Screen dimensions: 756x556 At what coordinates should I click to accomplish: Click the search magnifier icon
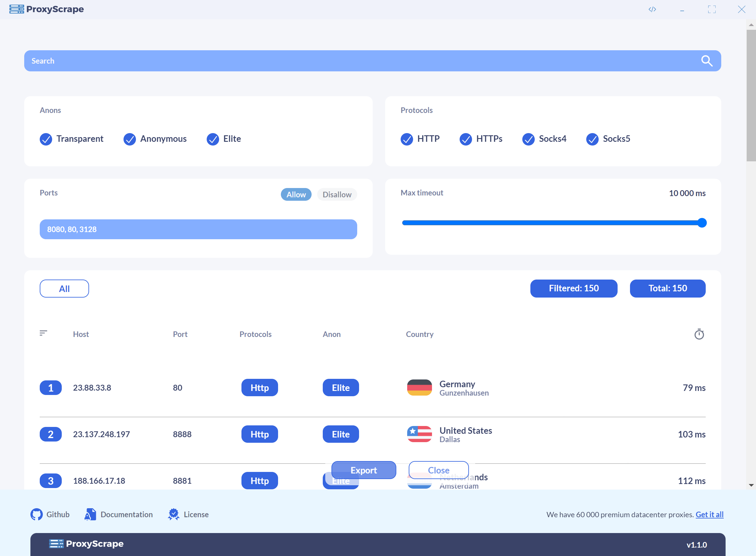(707, 61)
